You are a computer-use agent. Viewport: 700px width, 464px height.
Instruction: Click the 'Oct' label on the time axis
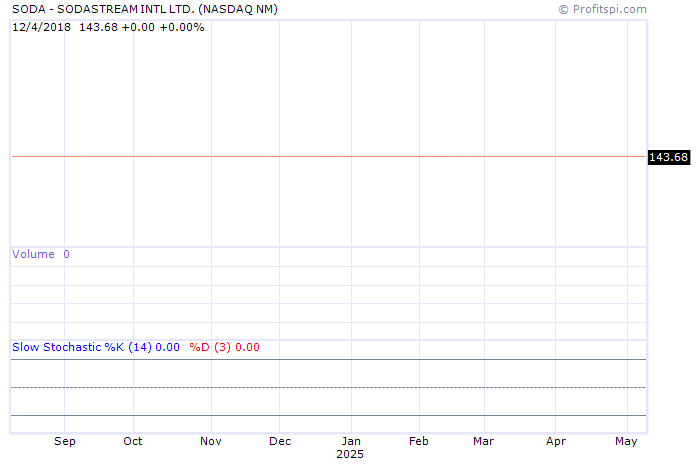[133, 441]
